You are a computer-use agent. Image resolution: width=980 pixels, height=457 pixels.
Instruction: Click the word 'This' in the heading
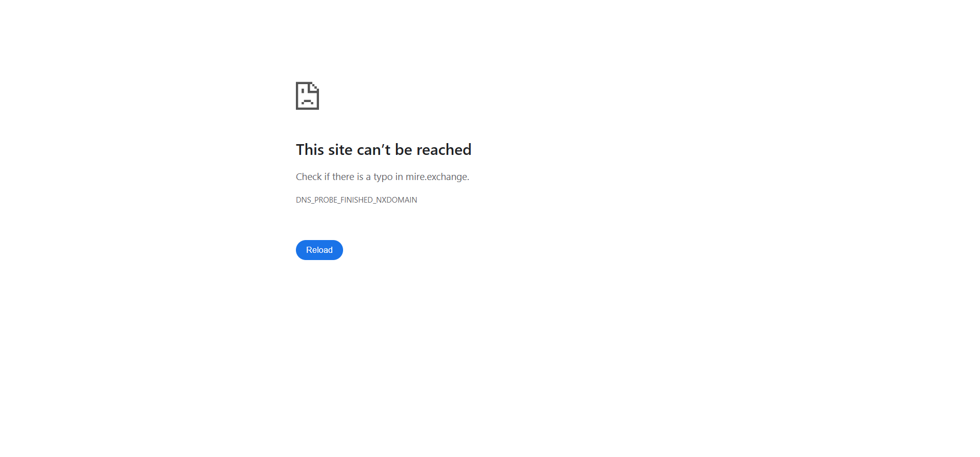coord(310,150)
